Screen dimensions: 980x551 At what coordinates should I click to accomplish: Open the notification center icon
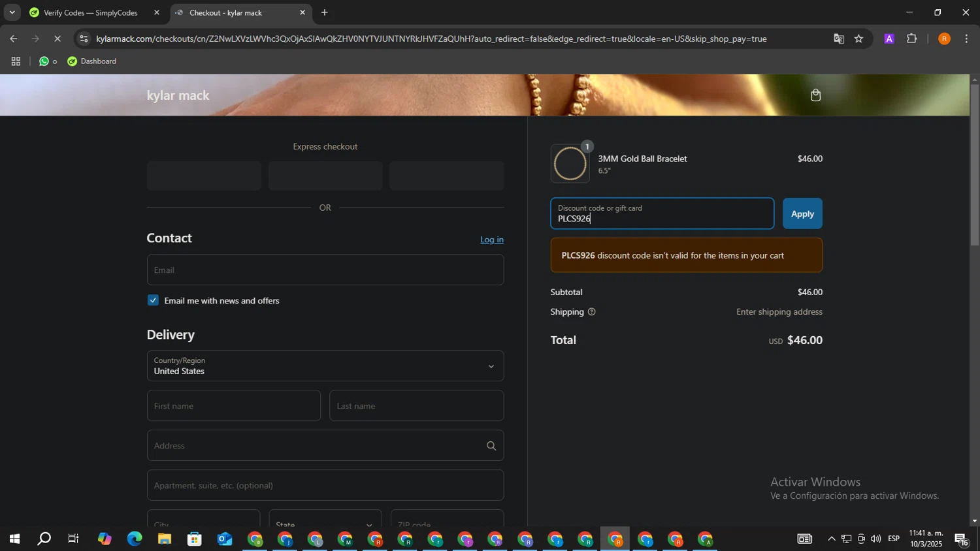[x=962, y=539]
